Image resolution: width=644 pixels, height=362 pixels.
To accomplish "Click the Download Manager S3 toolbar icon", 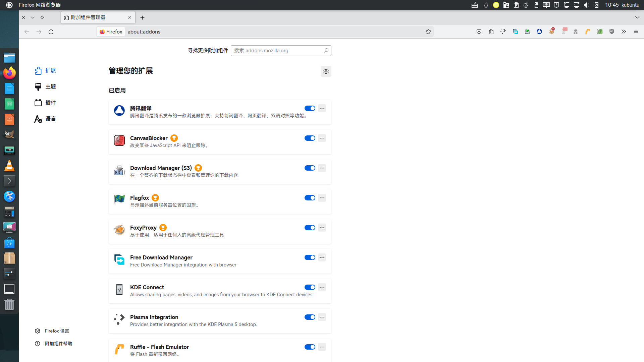I will tap(527, 32).
